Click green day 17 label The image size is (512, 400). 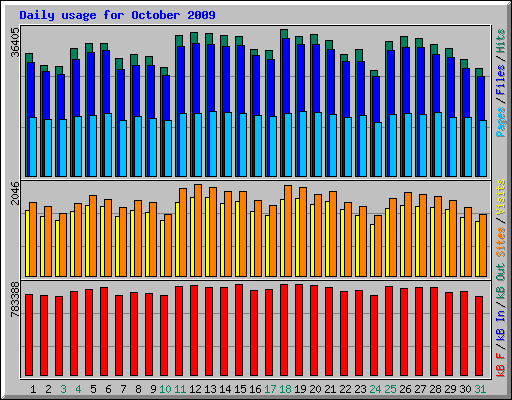(x=270, y=389)
